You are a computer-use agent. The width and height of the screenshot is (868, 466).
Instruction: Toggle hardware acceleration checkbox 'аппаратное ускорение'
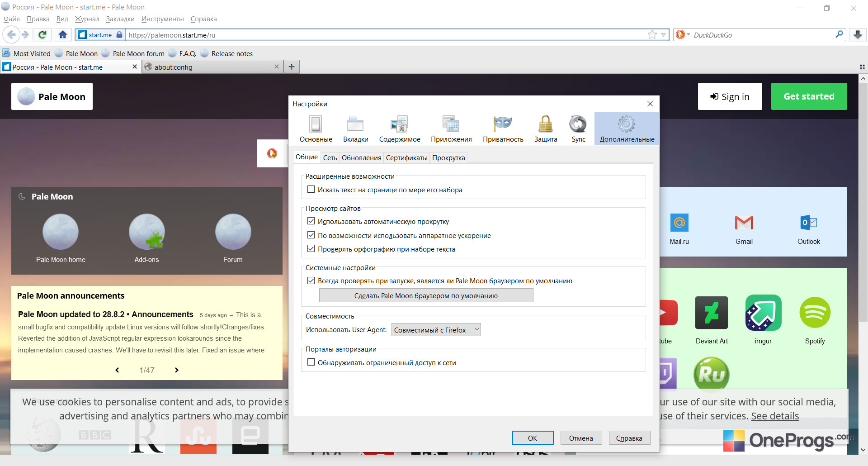tap(311, 235)
